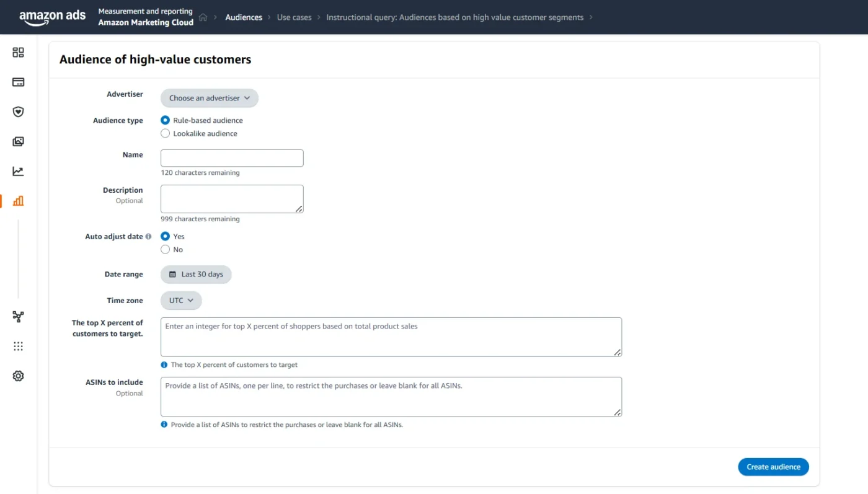Go to Audiences in the breadcrumb
The image size is (868, 494).
244,17
